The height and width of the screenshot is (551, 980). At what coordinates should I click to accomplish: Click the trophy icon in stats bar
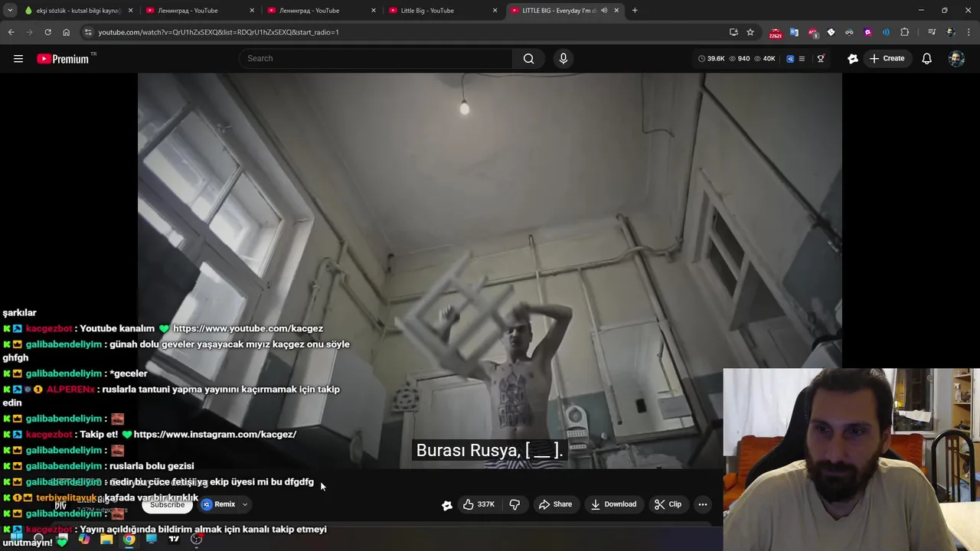[x=821, y=58]
